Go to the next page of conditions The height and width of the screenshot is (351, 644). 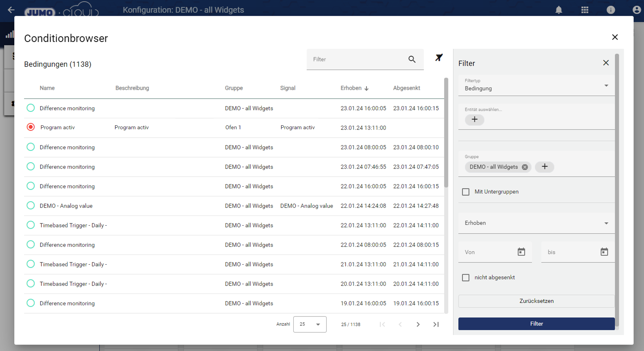(418, 324)
